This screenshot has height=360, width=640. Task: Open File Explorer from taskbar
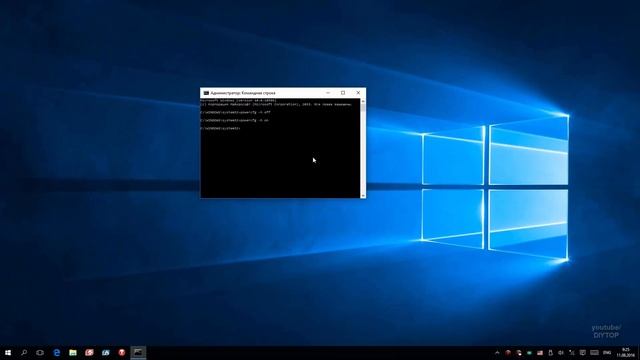coord(73,353)
